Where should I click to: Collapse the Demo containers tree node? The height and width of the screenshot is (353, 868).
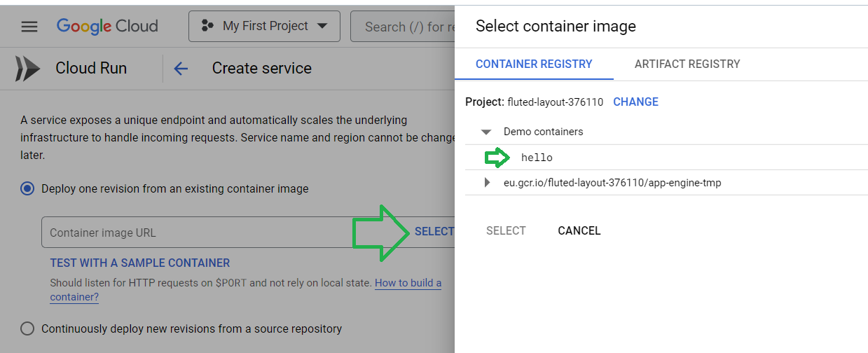[486, 132]
